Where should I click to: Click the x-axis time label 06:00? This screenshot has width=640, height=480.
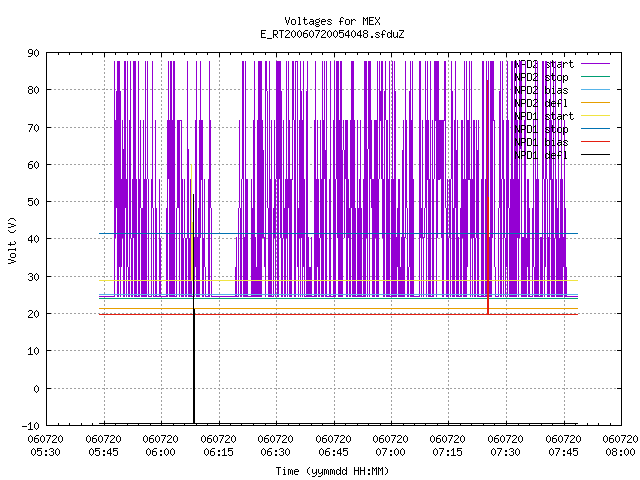[160, 452]
